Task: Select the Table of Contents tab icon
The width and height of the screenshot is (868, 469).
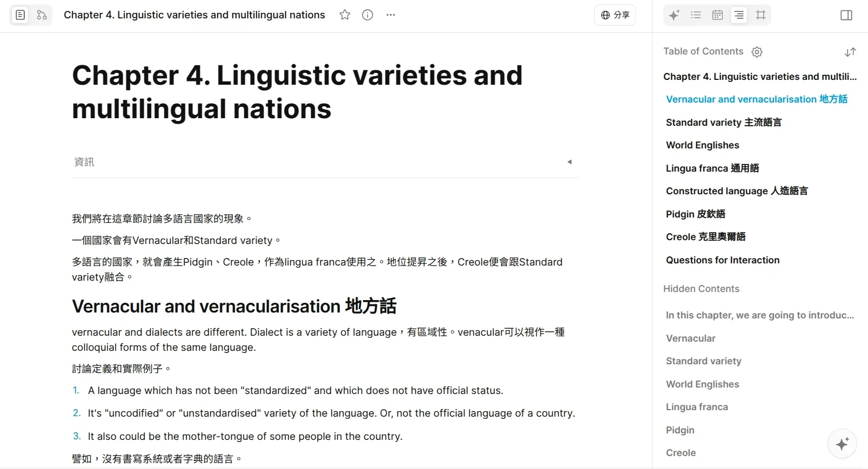Action: point(738,15)
